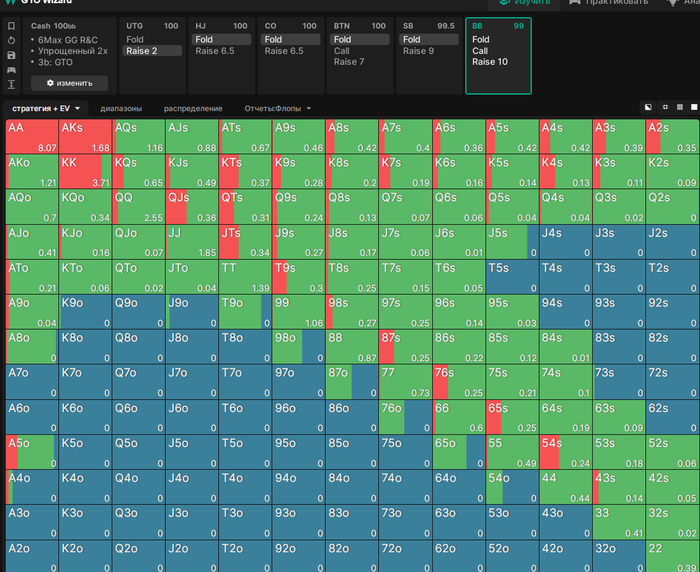Screen dimensions: 700x572
Task: Select the JJ hand cell
Action: tap(192, 242)
